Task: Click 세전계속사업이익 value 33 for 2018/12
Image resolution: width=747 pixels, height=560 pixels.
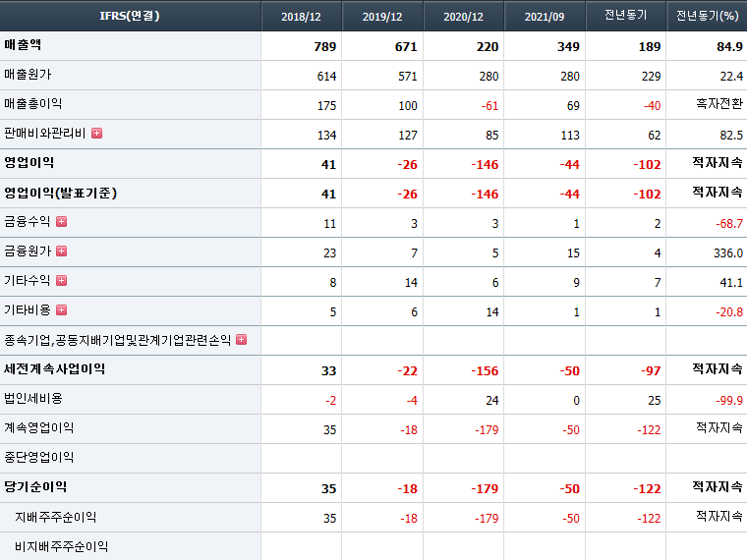Action: (x=328, y=371)
